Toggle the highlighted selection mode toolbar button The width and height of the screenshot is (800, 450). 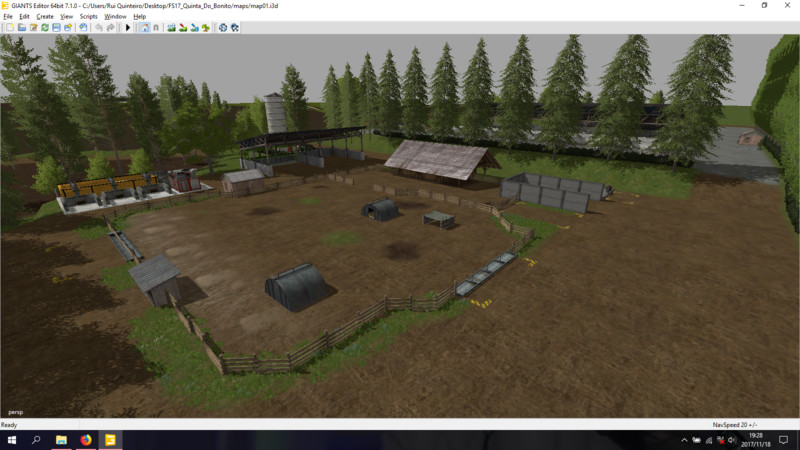145,27
